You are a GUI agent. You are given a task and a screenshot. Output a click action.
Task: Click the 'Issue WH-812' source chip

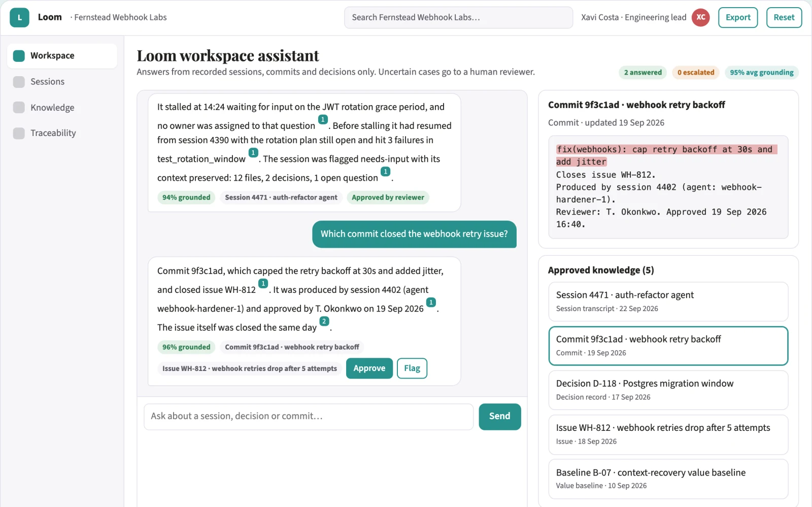pos(250,368)
